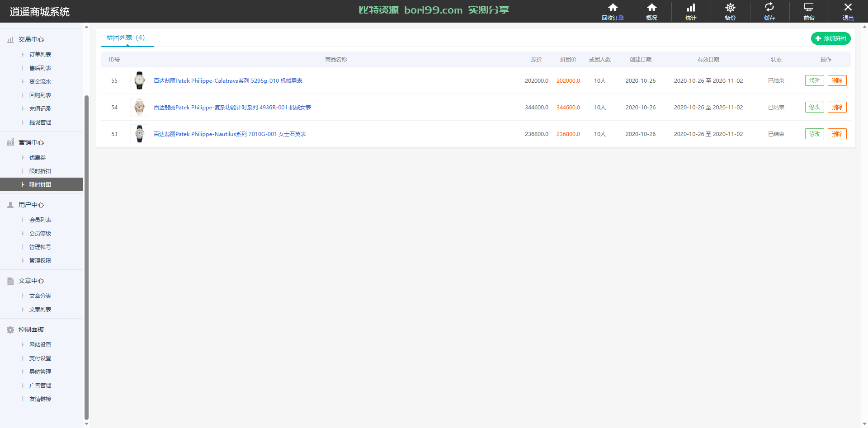Open 广告管理 in the sidebar
The image size is (868, 428).
point(40,386)
